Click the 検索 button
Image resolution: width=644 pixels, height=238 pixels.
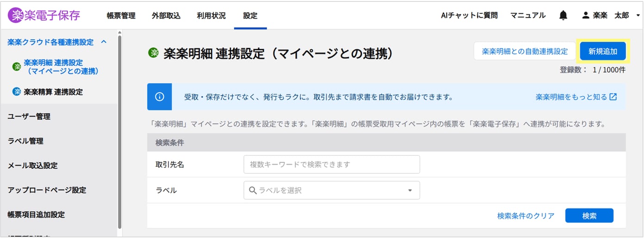[x=589, y=215]
